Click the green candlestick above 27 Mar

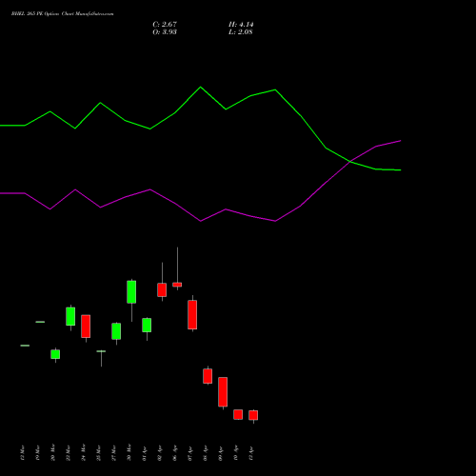point(116,331)
